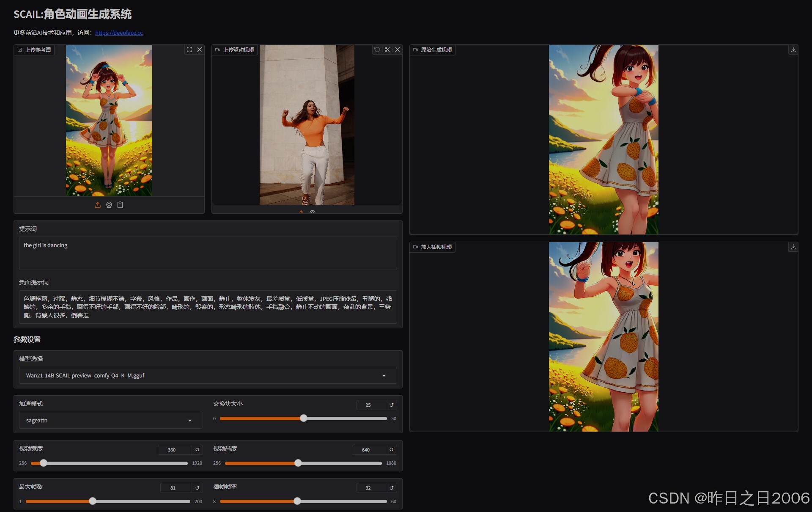Open the sageattn acceleration mode dropdown
This screenshot has height=512, width=812.
click(110, 420)
